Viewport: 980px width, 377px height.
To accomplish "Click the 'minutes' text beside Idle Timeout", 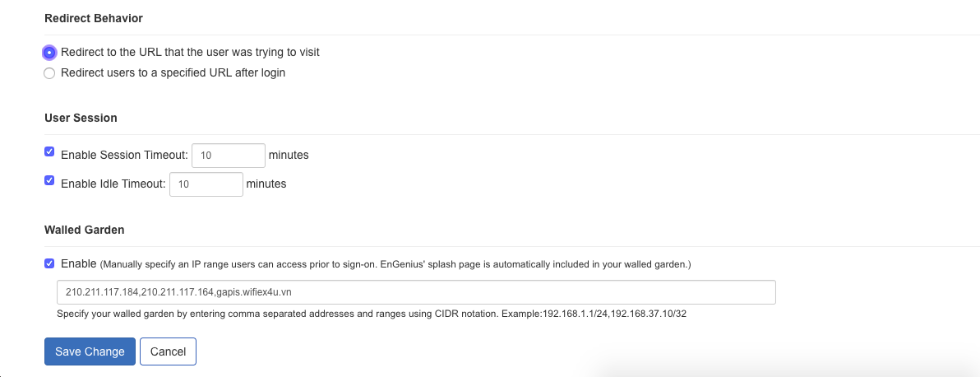I will [x=266, y=184].
